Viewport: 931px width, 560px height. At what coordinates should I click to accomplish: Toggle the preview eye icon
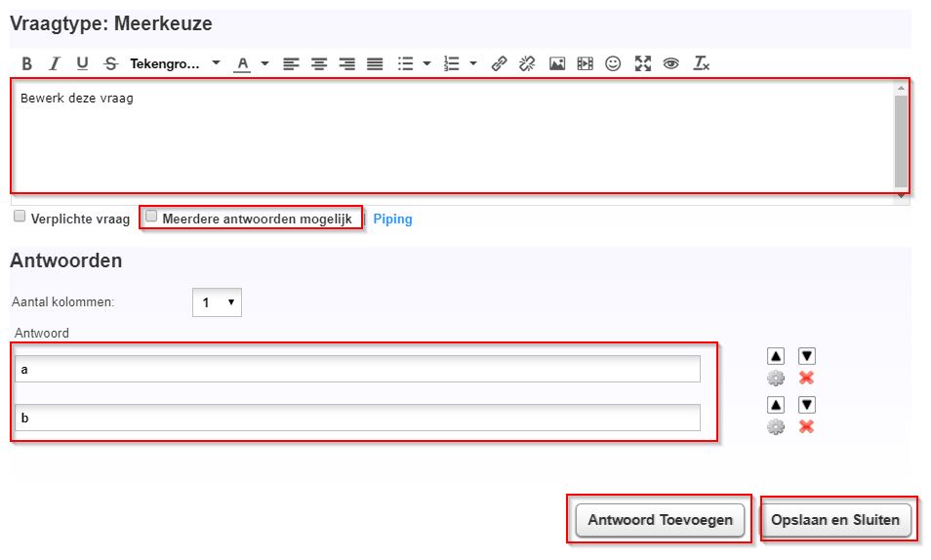tap(670, 64)
